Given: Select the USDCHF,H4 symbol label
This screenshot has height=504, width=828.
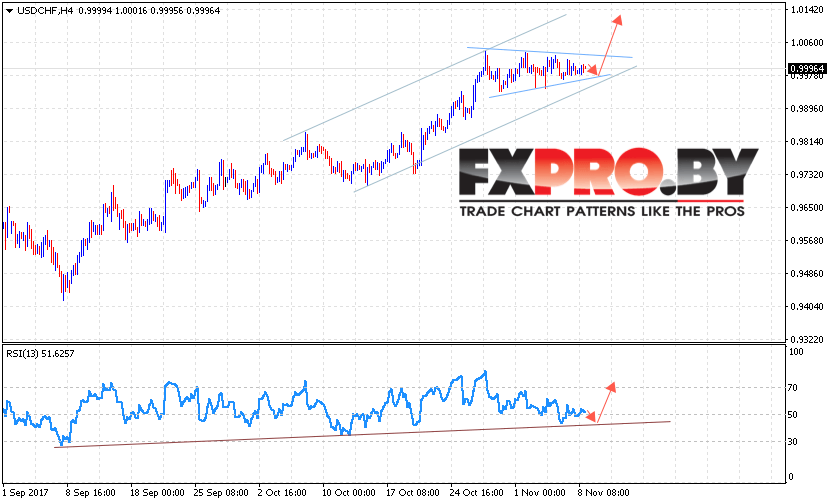Looking at the screenshot, I should tap(45, 11).
